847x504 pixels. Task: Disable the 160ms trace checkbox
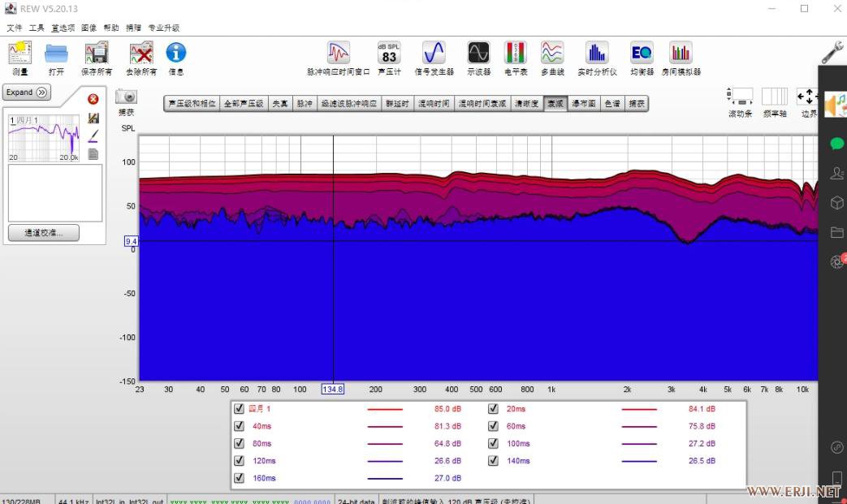[x=239, y=478]
